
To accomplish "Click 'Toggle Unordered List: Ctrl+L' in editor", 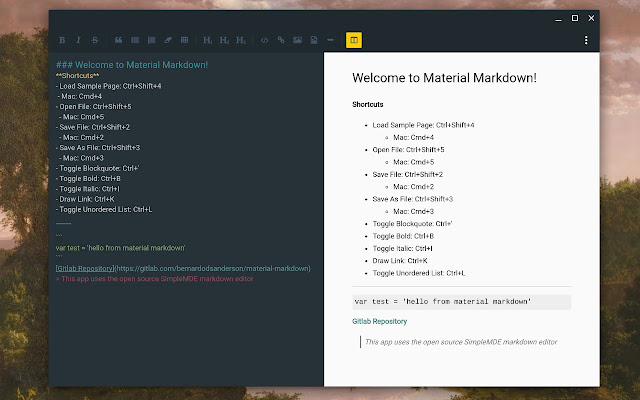I will point(104,209).
